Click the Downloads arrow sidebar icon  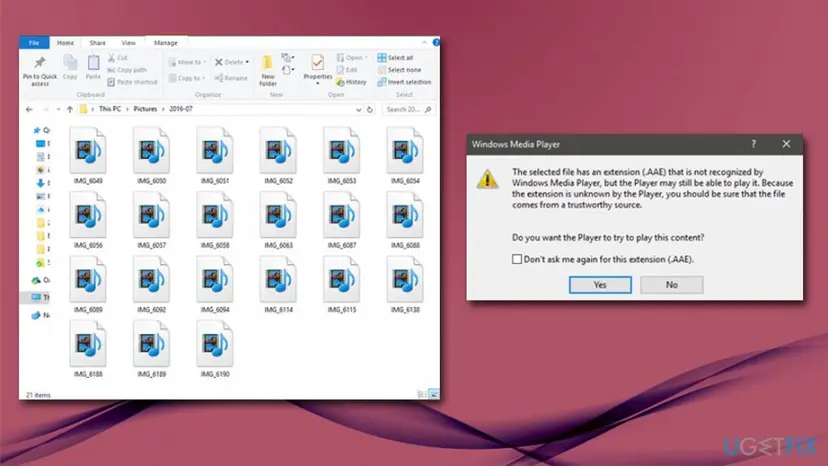tap(40, 183)
